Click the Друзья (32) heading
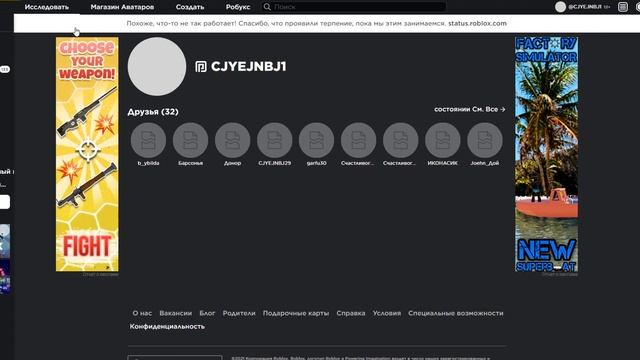Image resolution: width=640 pixels, height=360 pixels. 153,112
